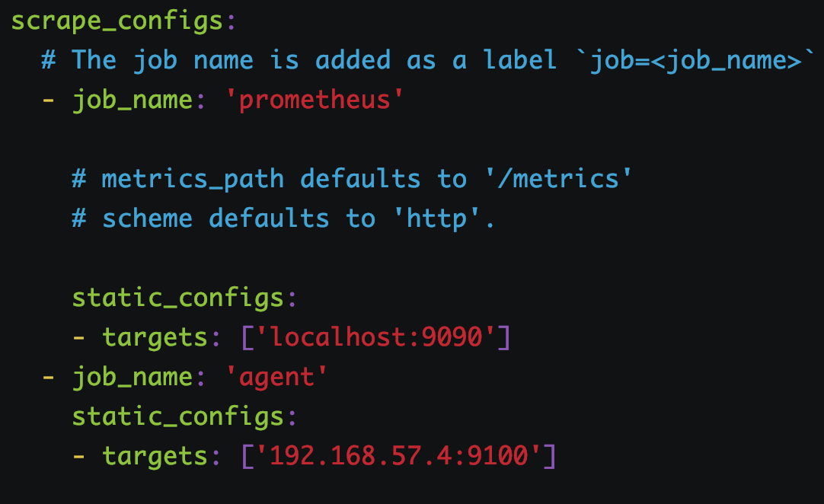Click the '192.168.57.4:9100' target value
824x504 pixels.
[398, 455]
